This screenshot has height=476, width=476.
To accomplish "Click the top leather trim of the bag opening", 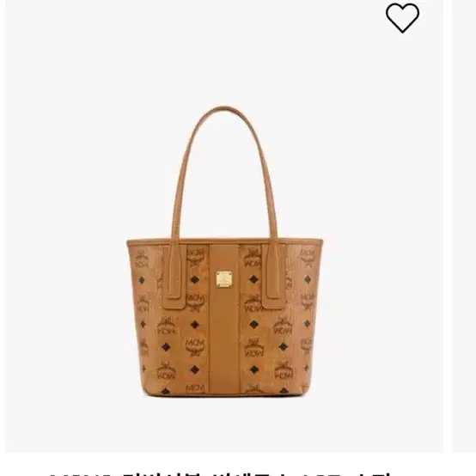I will [x=224, y=241].
